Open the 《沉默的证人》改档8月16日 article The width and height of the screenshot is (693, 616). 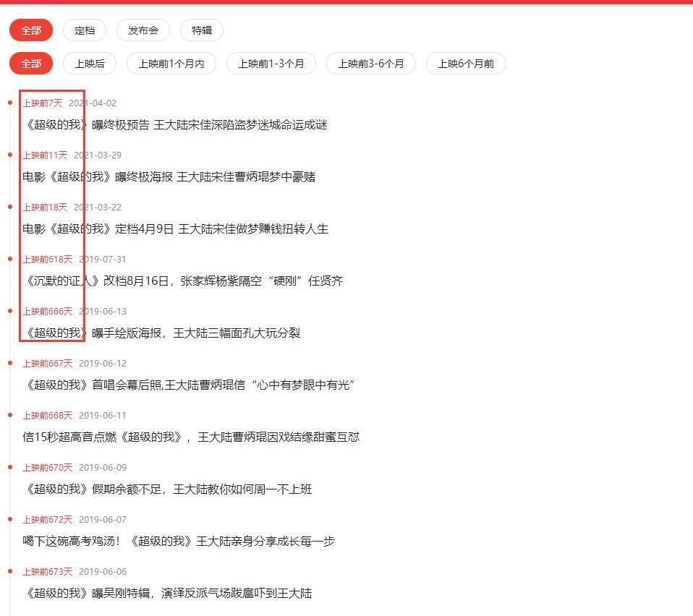pos(182,281)
